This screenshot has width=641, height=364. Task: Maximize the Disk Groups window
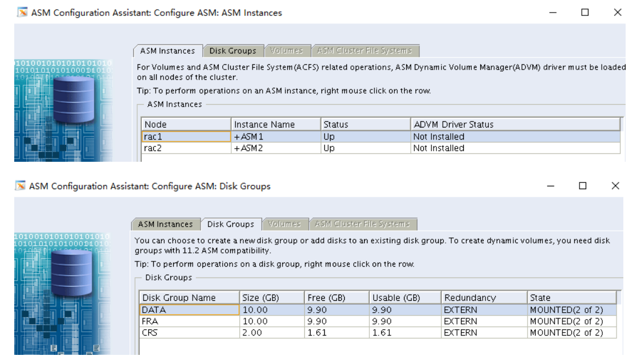click(x=583, y=186)
